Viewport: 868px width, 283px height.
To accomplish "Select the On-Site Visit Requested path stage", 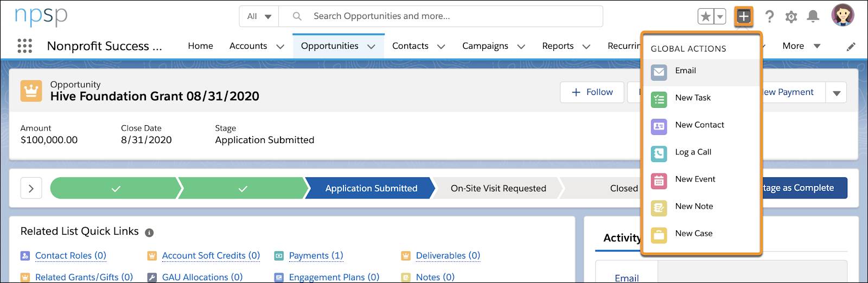I will click(498, 188).
